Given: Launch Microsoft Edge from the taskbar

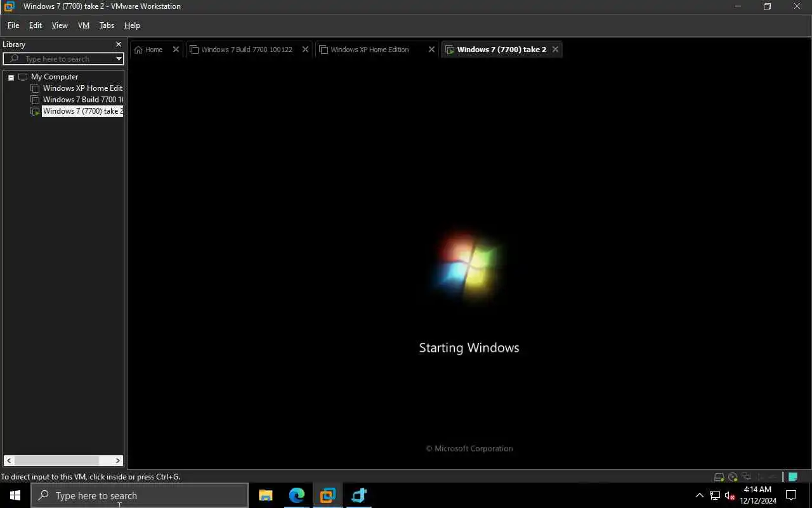Looking at the screenshot, I should click(x=297, y=495).
